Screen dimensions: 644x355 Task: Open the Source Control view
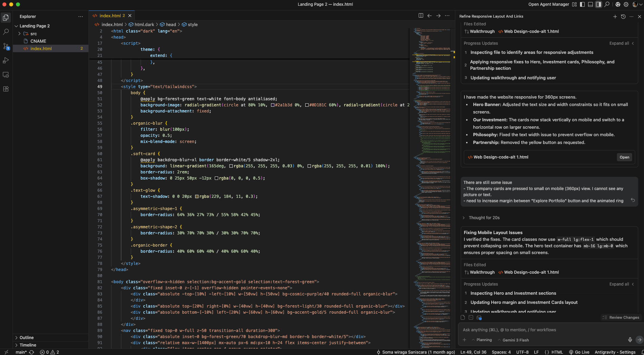point(6,46)
